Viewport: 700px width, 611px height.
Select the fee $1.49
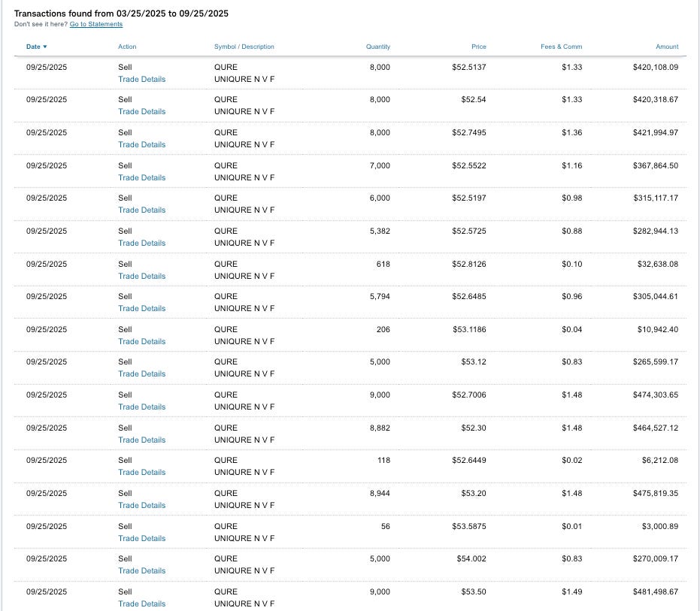click(x=572, y=591)
